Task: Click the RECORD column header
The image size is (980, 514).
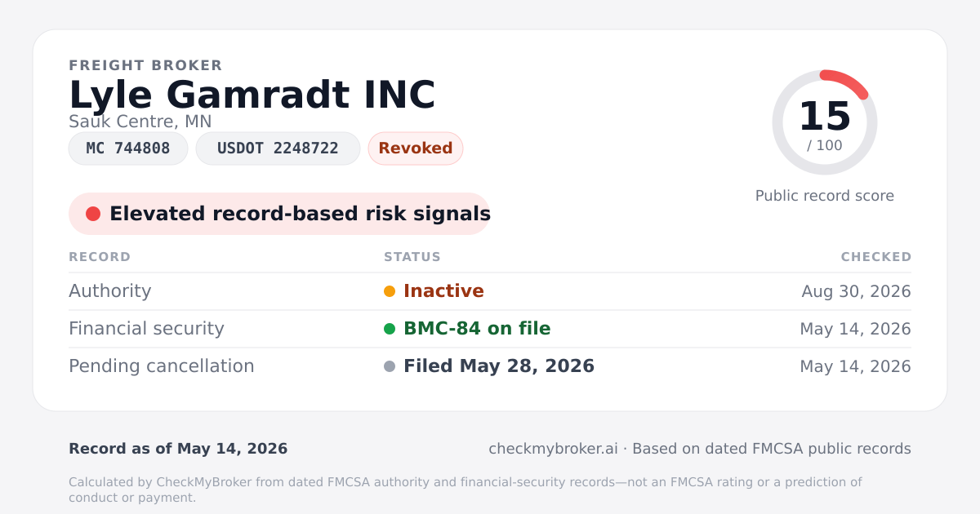Action: (x=100, y=257)
